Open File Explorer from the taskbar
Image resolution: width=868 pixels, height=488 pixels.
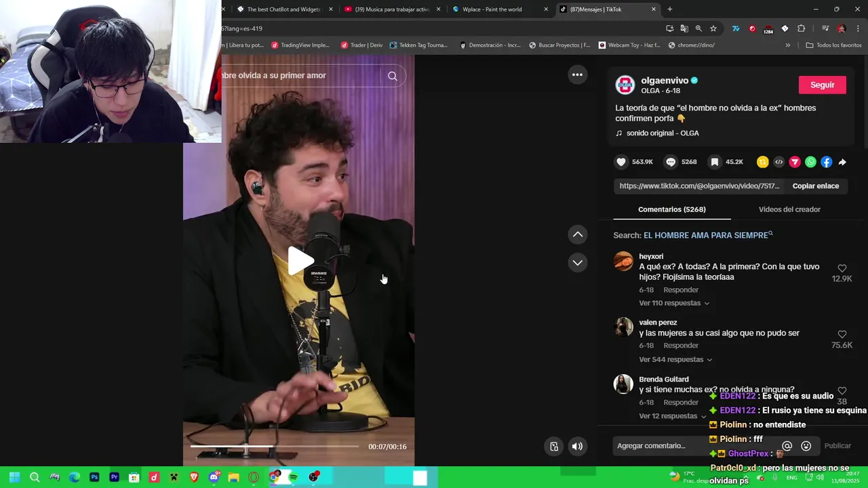234,477
